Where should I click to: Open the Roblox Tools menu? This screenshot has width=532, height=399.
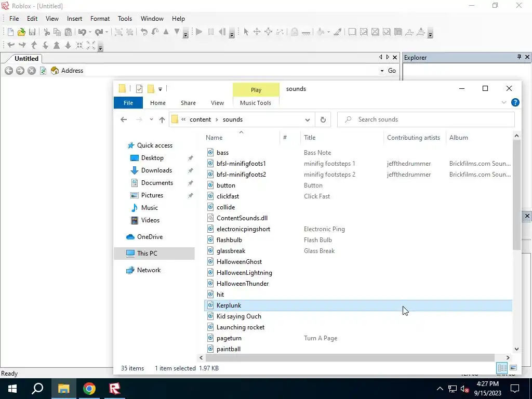point(125,19)
